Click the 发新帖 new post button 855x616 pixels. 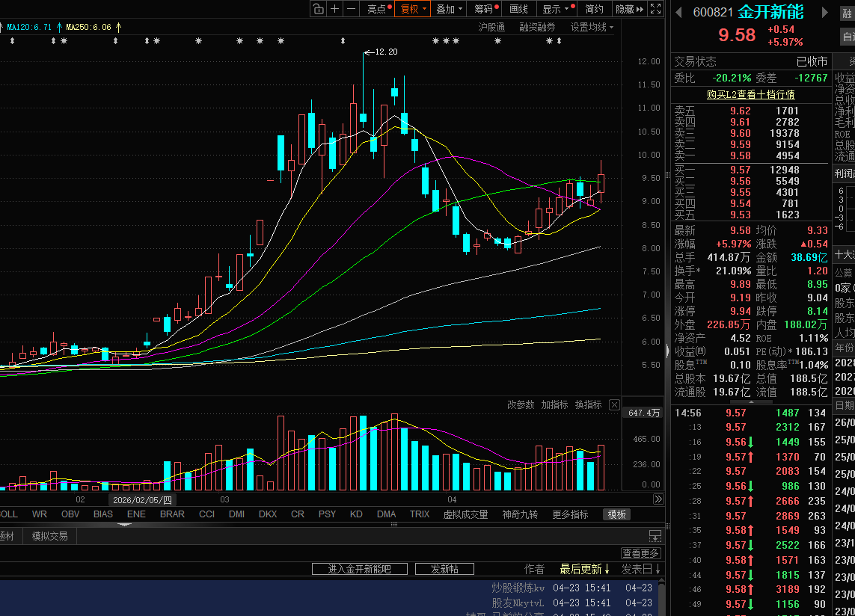click(x=444, y=569)
